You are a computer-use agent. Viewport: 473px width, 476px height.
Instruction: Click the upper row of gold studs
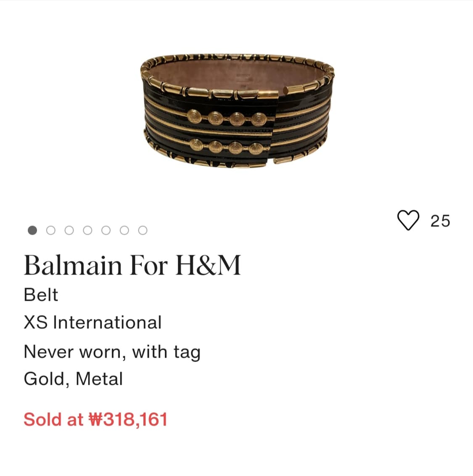(227, 118)
